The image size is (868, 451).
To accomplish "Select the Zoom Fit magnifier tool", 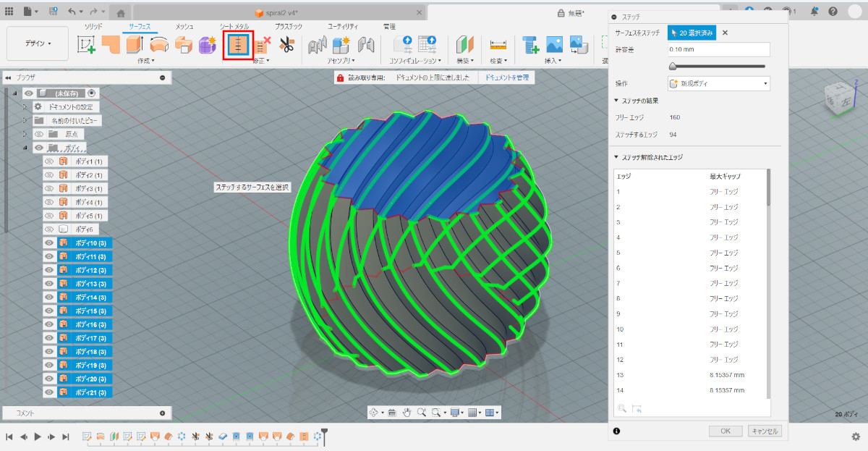I will click(421, 413).
